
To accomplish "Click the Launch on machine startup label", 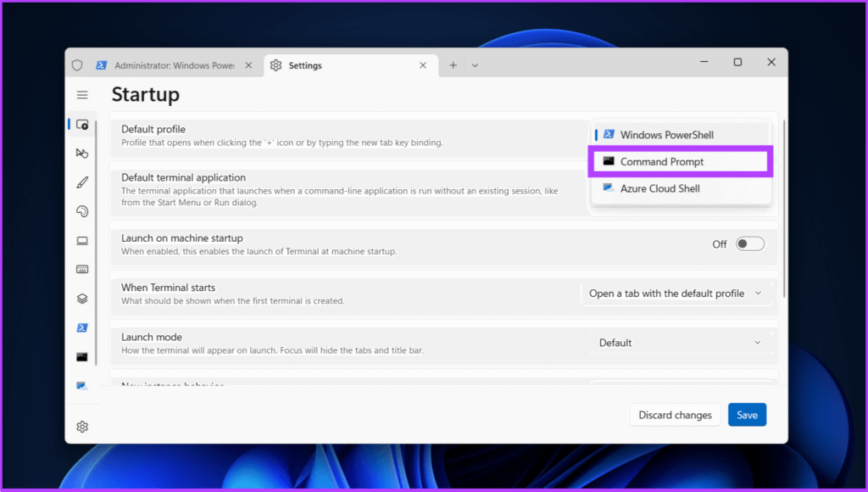I will pyautogui.click(x=182, y=238).
